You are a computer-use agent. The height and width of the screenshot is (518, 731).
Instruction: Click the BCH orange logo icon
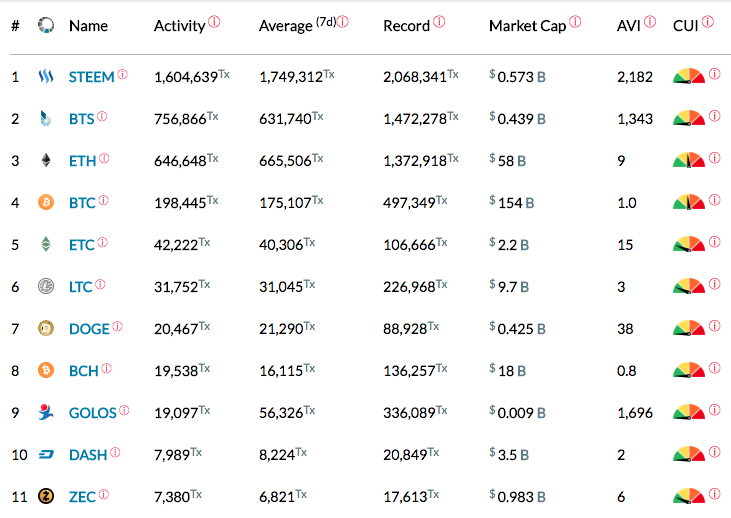(46, 370)
